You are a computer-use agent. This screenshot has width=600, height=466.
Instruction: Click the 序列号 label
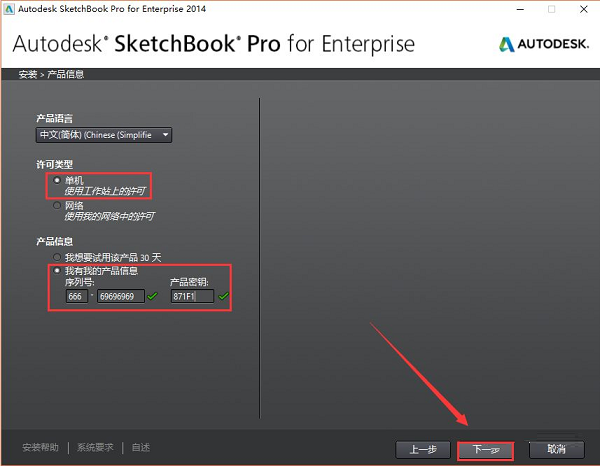[x=80, y=282]
